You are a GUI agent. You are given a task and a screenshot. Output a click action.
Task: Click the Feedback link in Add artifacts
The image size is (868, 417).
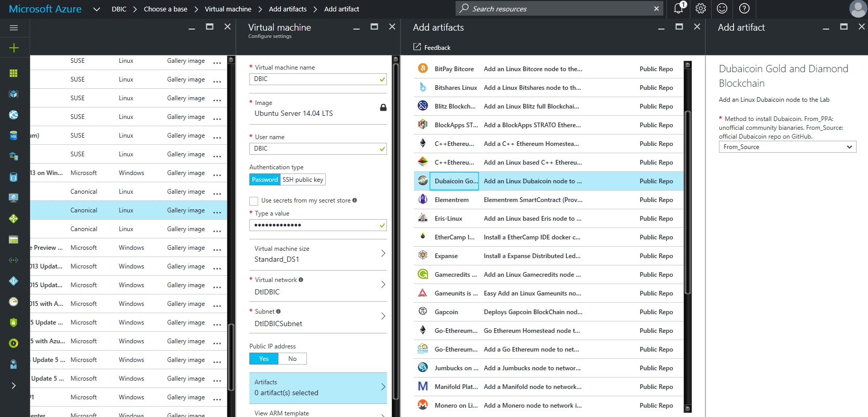point(432,47)
